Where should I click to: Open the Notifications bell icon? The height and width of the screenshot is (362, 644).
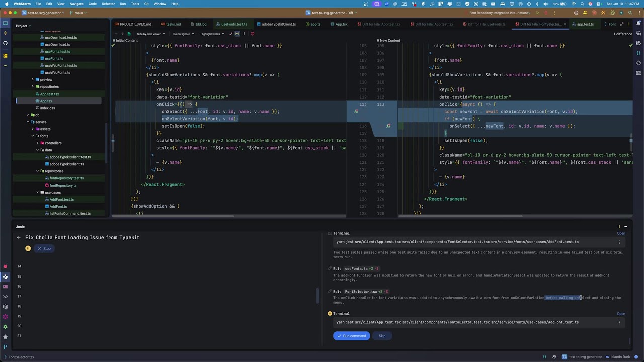click(638, 23)
